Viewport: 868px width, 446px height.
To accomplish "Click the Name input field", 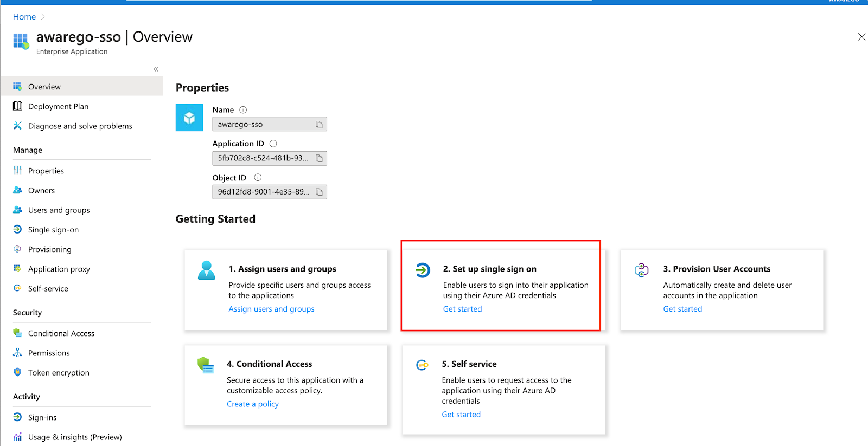I will [270, 124].
